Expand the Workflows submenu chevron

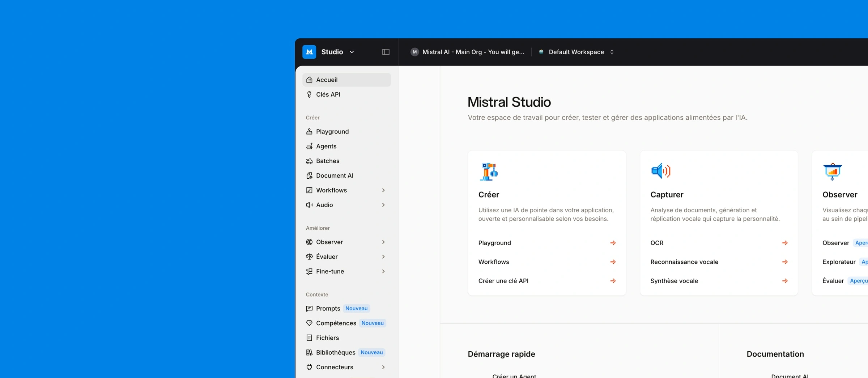383,190
